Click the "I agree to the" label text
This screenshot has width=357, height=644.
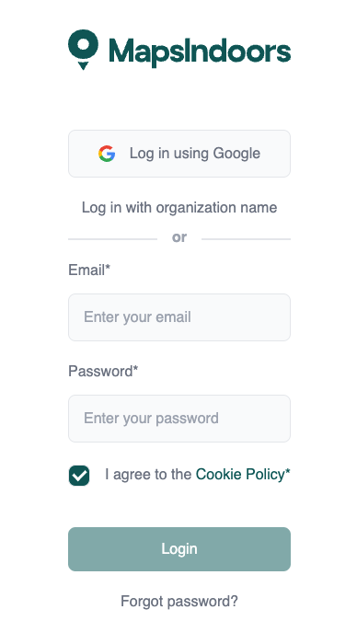(148, 475)
